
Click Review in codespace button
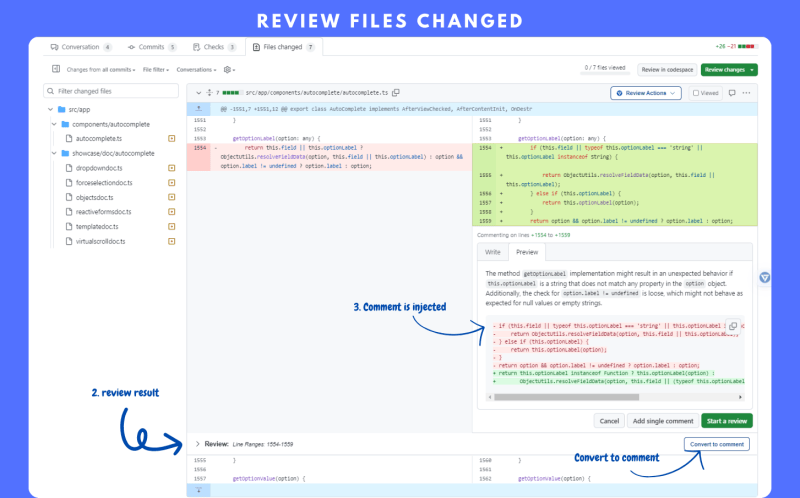[x=667, y=70]
